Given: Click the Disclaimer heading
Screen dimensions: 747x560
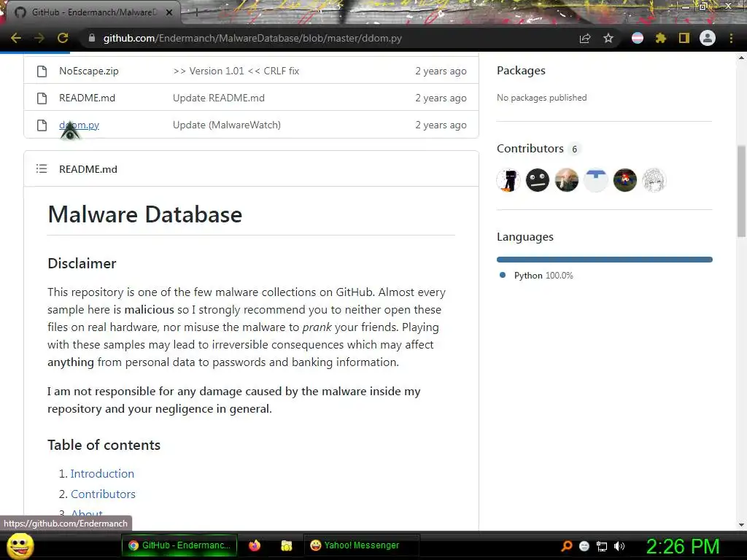Looking at the screenshot, I should tap(82, 263).
